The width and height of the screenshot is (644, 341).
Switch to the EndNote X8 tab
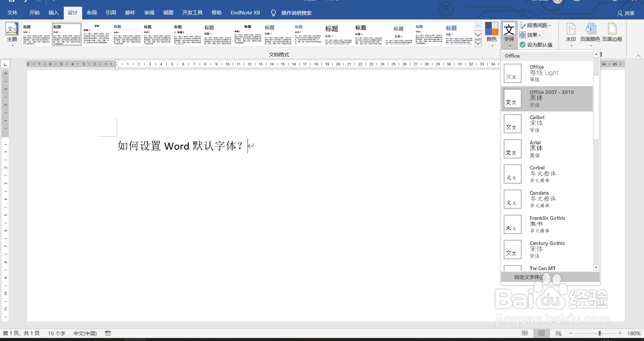245,13
